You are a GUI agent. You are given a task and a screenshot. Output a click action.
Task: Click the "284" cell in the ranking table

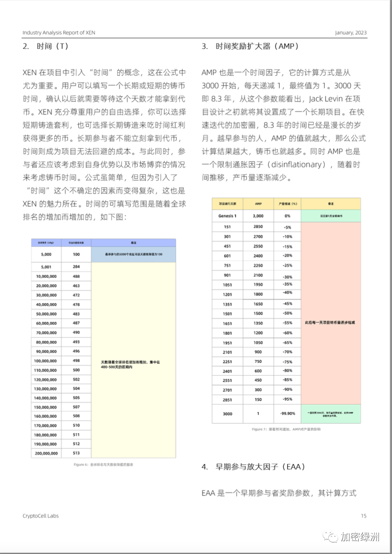[76, 267]
